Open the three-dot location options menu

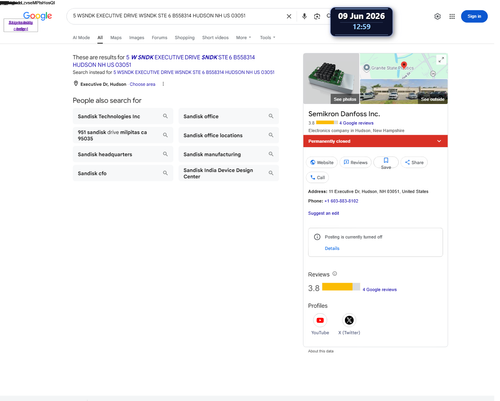click(x=163, y=84)
